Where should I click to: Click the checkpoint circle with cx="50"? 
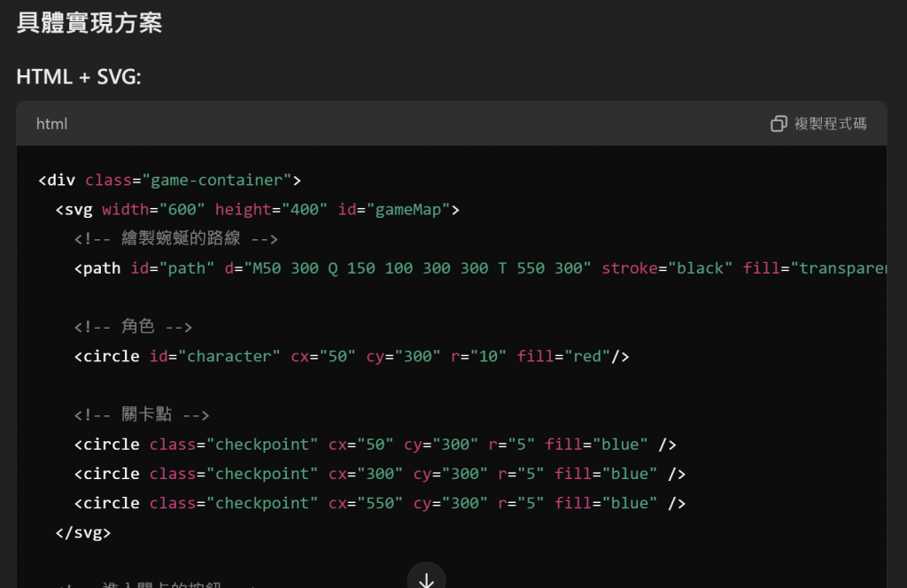376,444
